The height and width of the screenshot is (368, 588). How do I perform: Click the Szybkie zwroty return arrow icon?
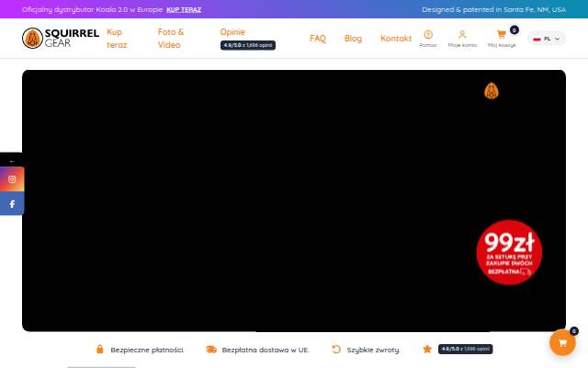tap(336, 350)
